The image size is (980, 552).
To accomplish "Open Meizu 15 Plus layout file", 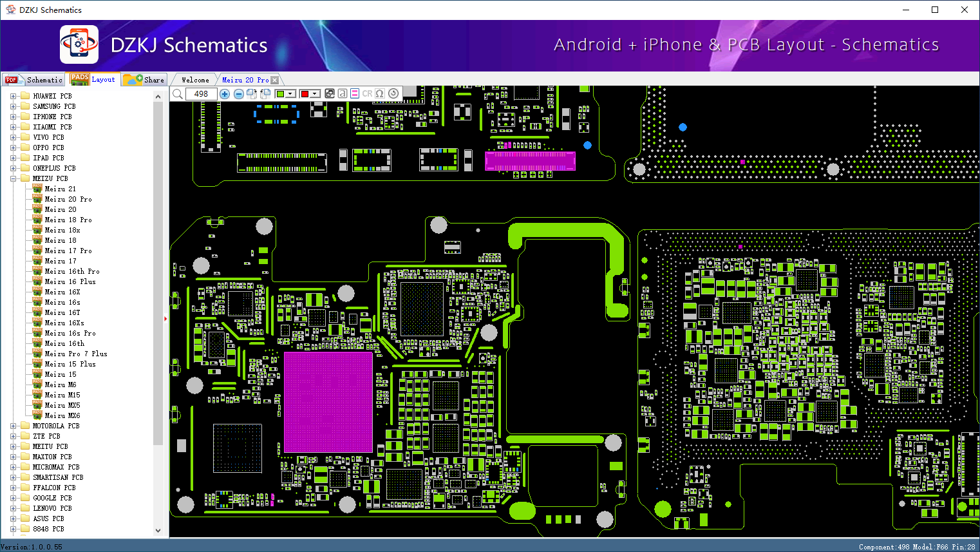I will tap(70, 364).
